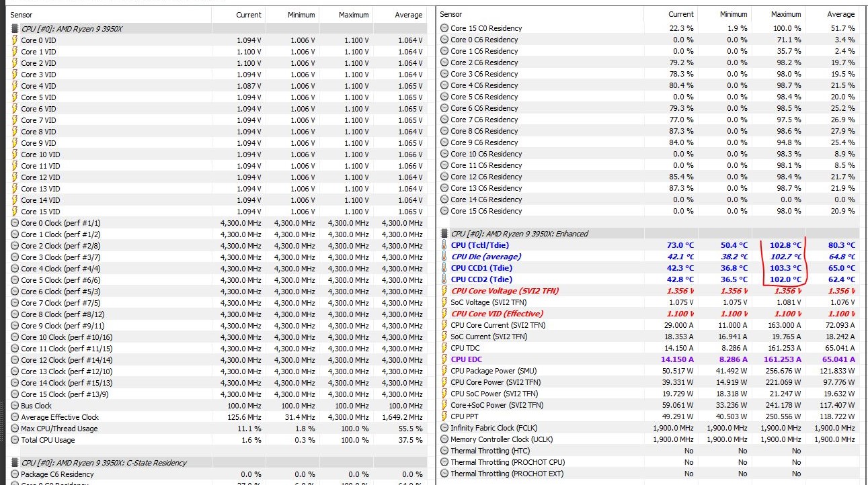
Task: Click the chip icon of the Enhanced sensor group
Action: [444, 234]
